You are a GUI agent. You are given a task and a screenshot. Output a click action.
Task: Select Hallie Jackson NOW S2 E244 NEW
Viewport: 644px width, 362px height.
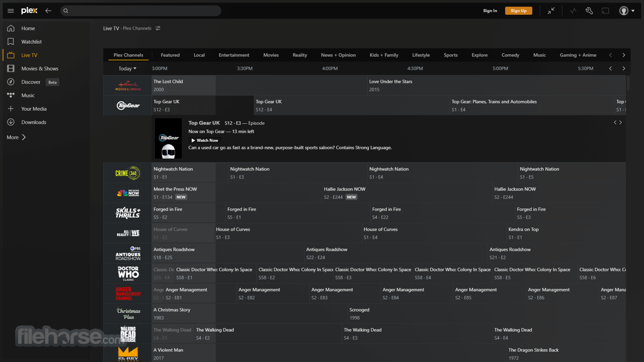[407, 193]
